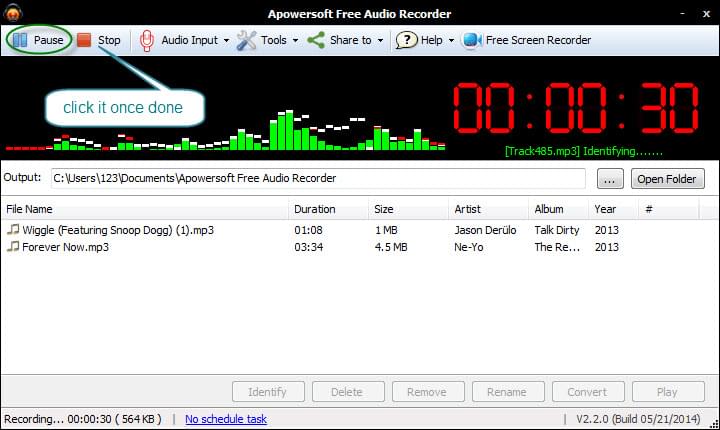Expand the Audio Input dropdown arrow
This screenshot has height=430, width=720.
tap(226, 41)
